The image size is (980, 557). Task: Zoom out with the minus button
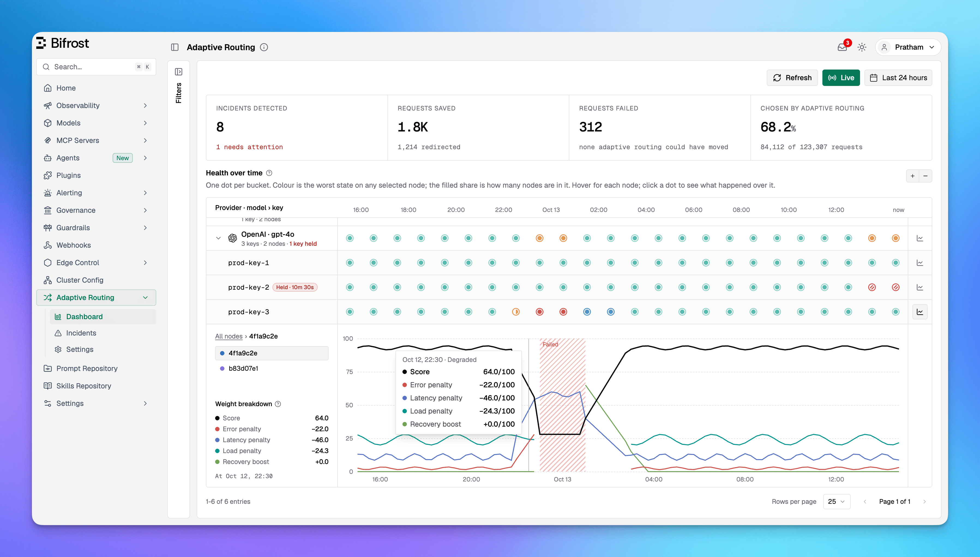pos(925,176)
